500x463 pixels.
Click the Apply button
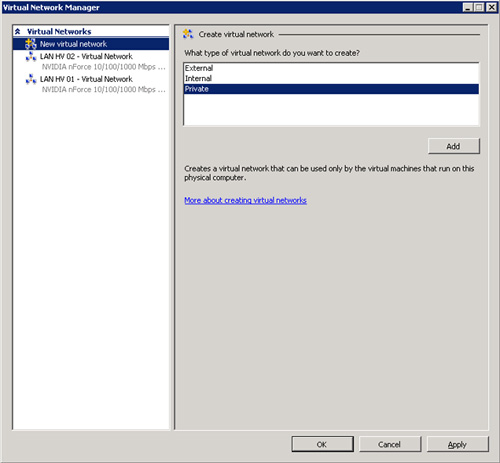click(x=457, y=444)
